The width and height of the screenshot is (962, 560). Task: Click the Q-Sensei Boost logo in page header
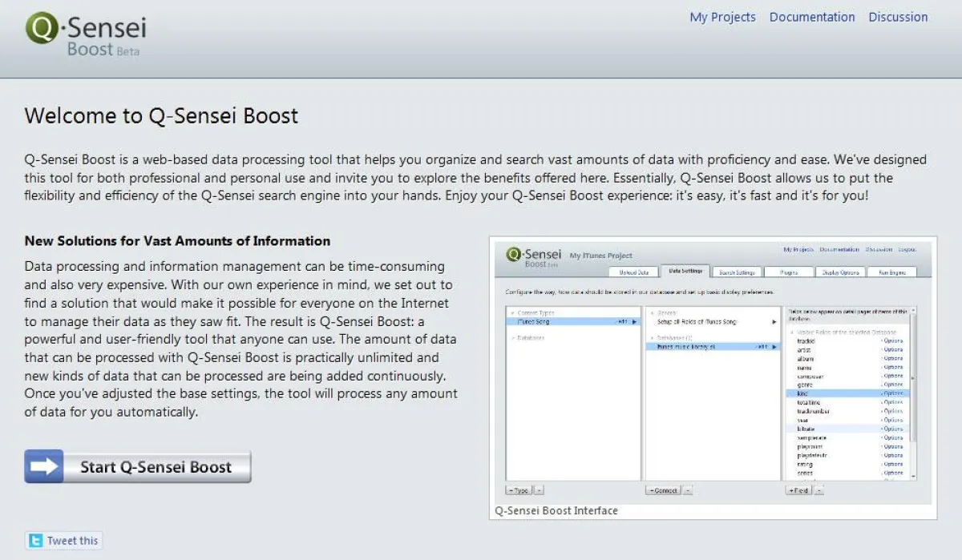[86, 34]
